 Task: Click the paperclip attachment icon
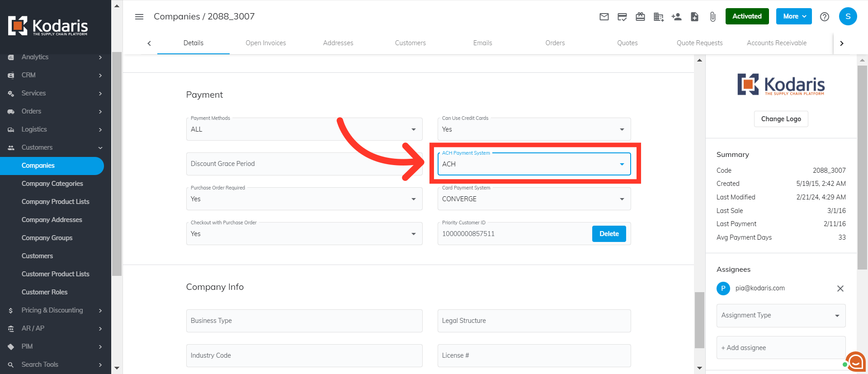(712, 17)
